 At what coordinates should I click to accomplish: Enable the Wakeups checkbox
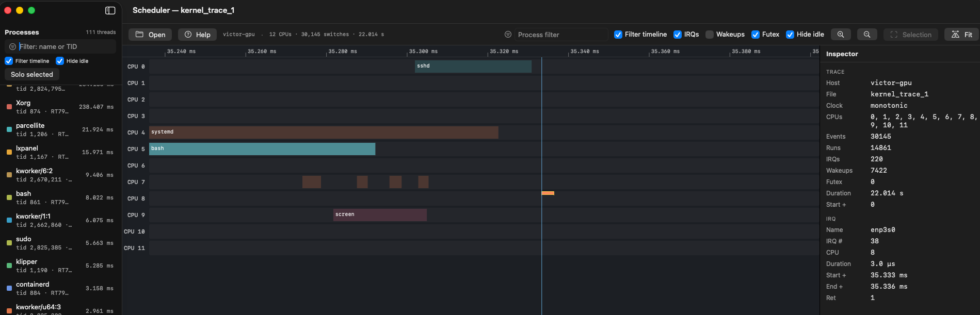tap(710, 35)
